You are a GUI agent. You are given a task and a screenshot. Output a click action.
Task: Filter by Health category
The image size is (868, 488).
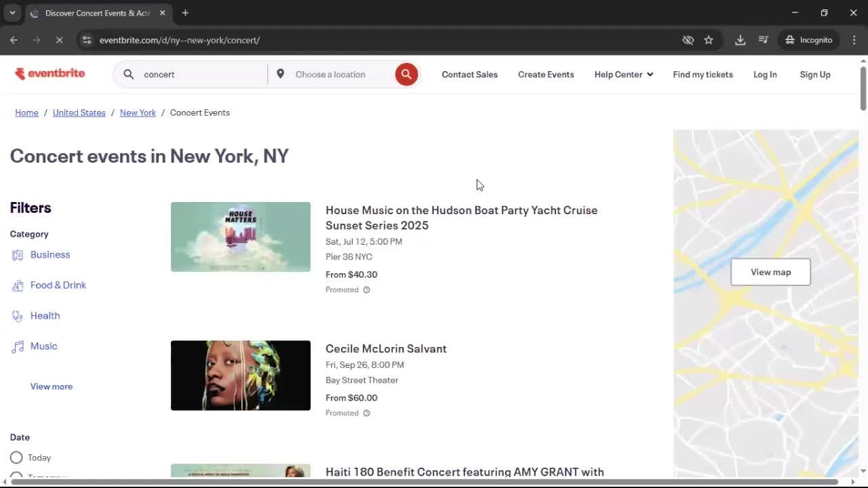(x=45, y=316)
